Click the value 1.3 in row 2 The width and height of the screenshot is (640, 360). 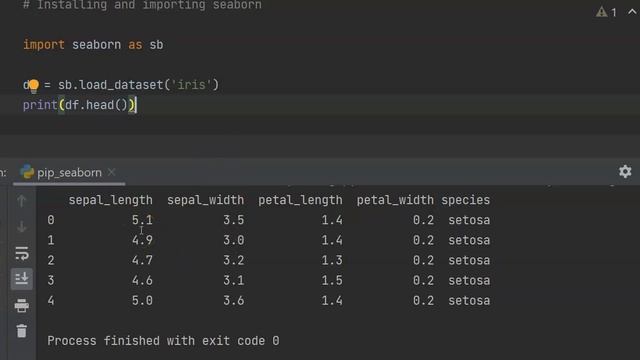[x=332, y=260]
